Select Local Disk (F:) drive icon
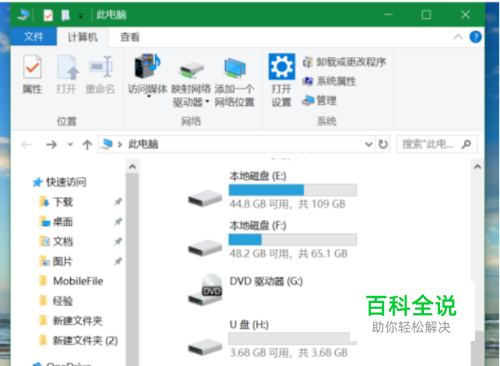The image size is (500, 366). (x=205, y=247)
